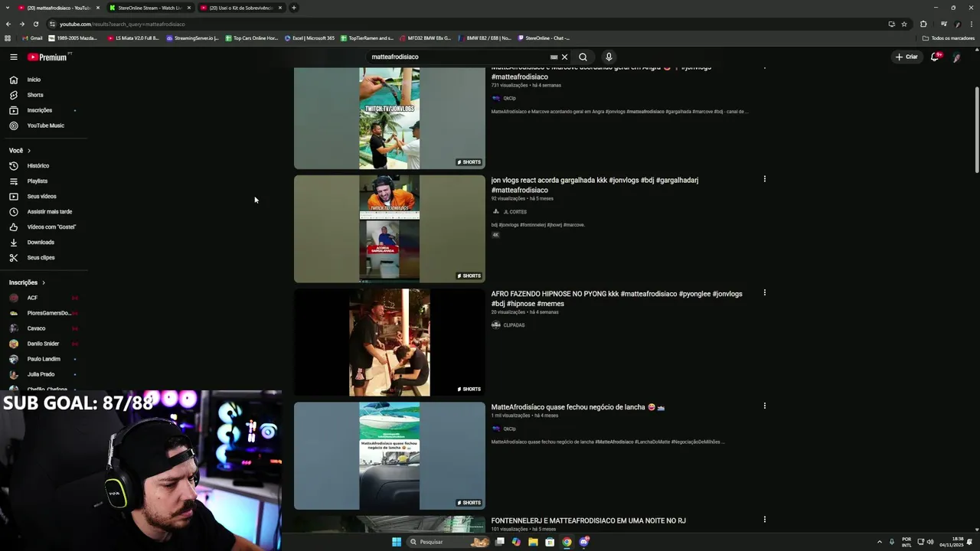Open Vídeos com "Gostei" list

pyautogui.click(x=51, y=227)
